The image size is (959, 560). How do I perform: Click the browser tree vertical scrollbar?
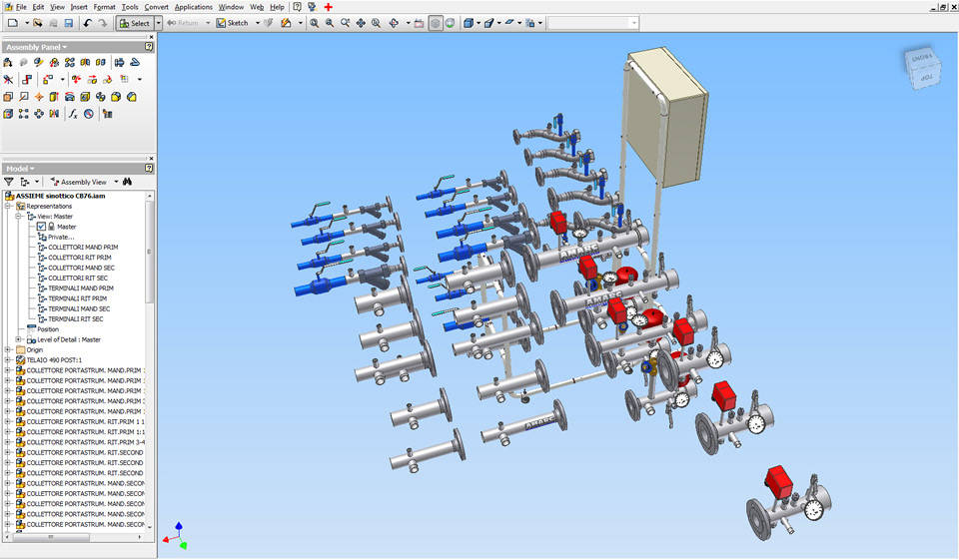point(149,360)
